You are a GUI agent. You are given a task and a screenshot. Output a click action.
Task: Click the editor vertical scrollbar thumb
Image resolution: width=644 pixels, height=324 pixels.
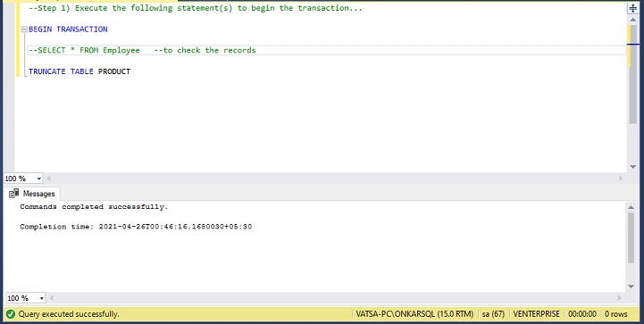click(632, 74)
